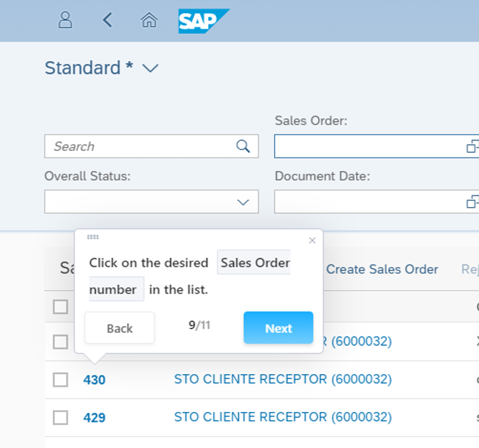Tick the select-all header checkbox

coord(60,306)
